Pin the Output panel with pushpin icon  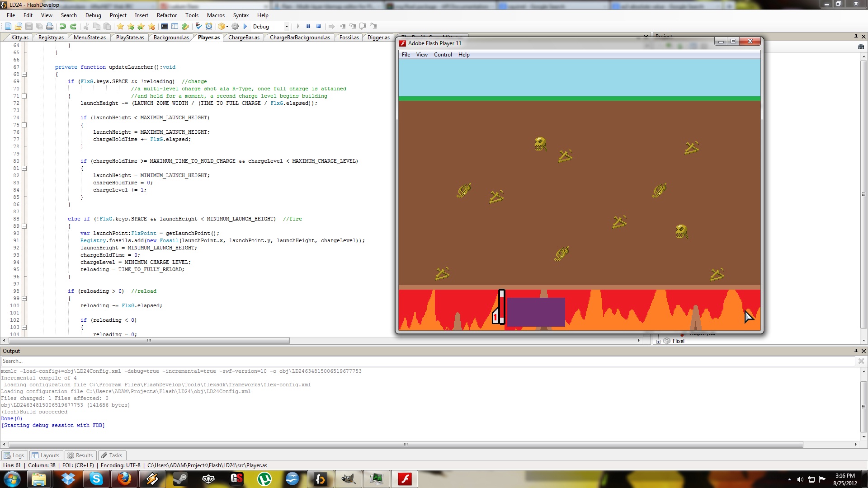(856, 351)
